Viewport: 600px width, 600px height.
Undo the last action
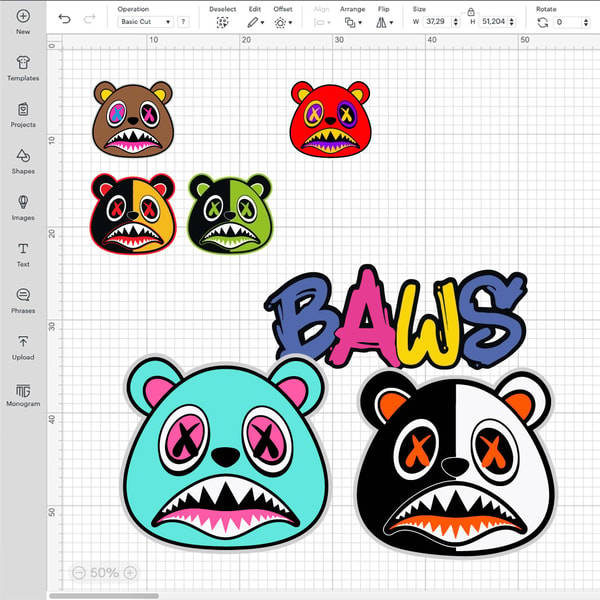pyautogui.click(x=64, y=19)
